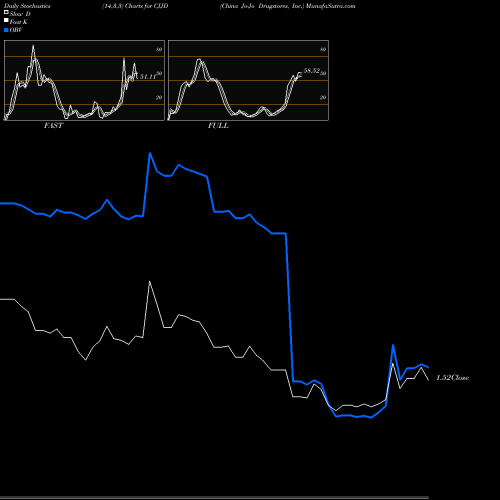This screenshot has height=500, width=500.
Task: Click the 20 axis label in FAST chart
Action: [159, 97]
